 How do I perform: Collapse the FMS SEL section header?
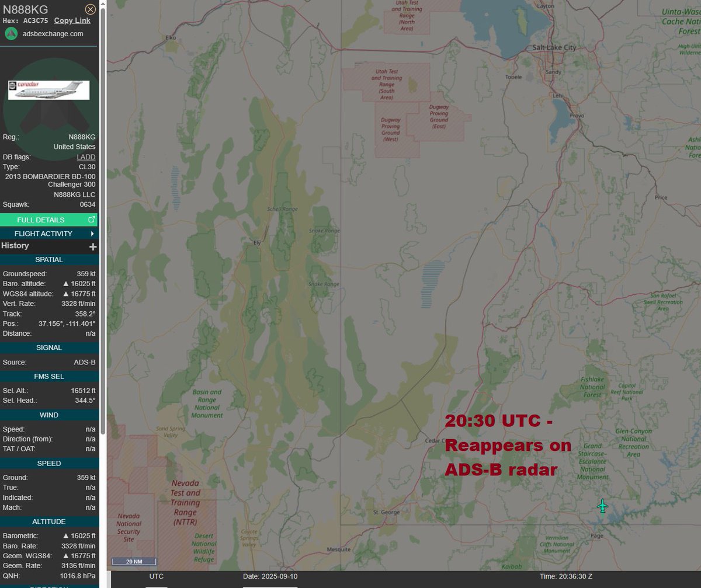tap(48, 377)
